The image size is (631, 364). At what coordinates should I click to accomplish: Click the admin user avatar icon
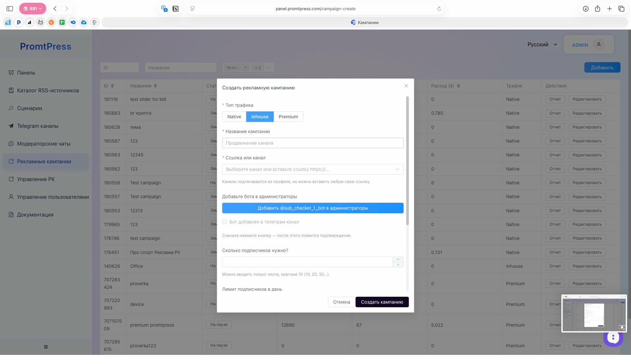pyautogui.click(x=598, y=45)
